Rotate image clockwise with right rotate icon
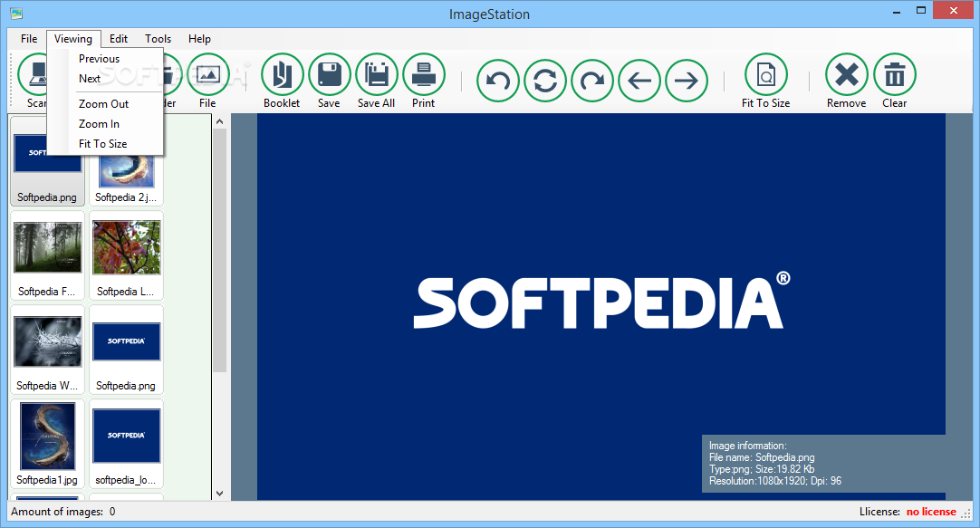980x528 pixels. pos(591,80)
